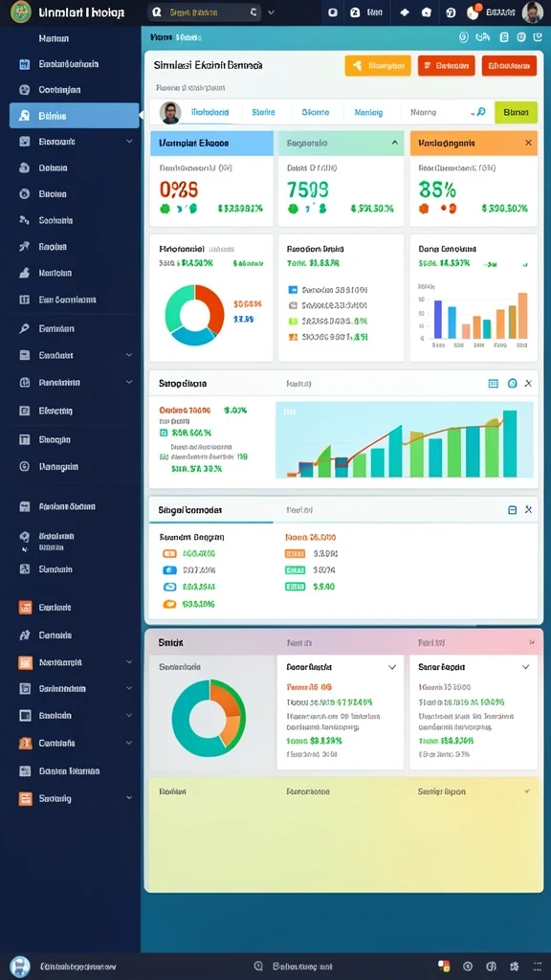Image resolution: width=551 pixels, height=980 pixels.
Task: Click the diamond icon in the top bar
Action: pyautogui.click(x=405, y=11)
